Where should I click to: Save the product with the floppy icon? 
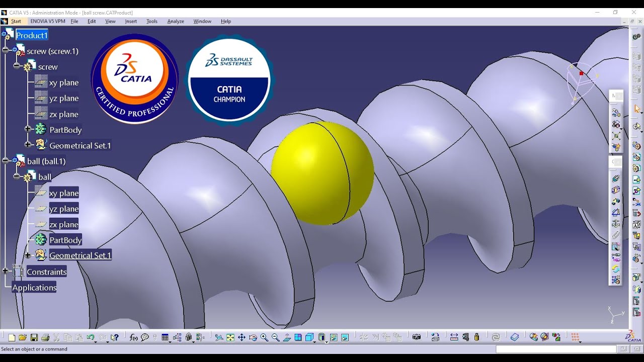[x=34, y=337]
